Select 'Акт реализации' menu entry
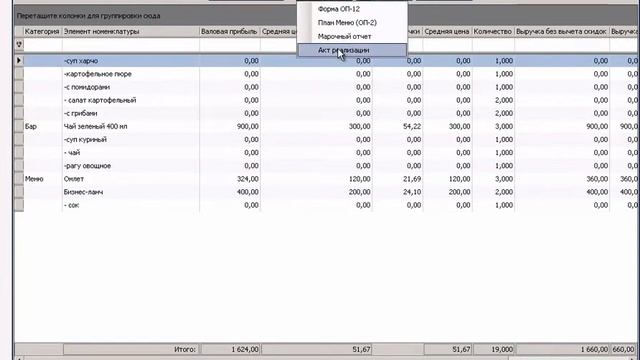The width and height of the screenshot is (640, 360). 352,50
